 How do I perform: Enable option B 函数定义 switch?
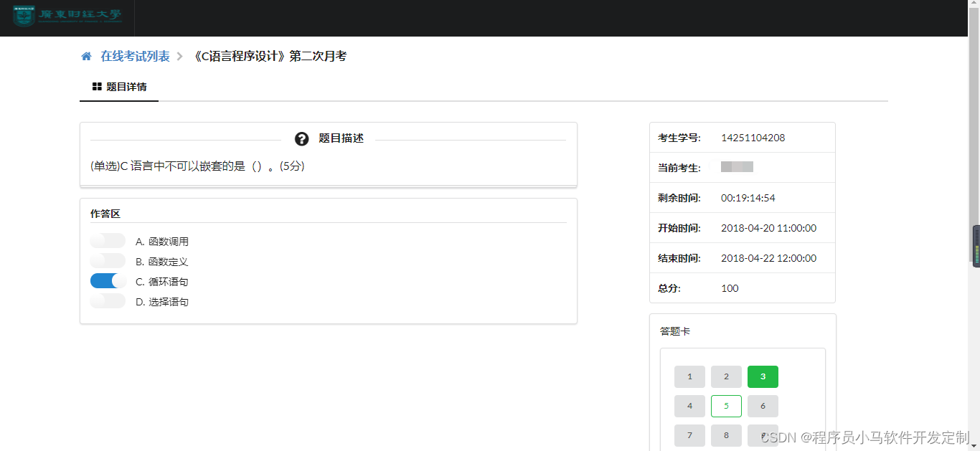pos(107,260)
